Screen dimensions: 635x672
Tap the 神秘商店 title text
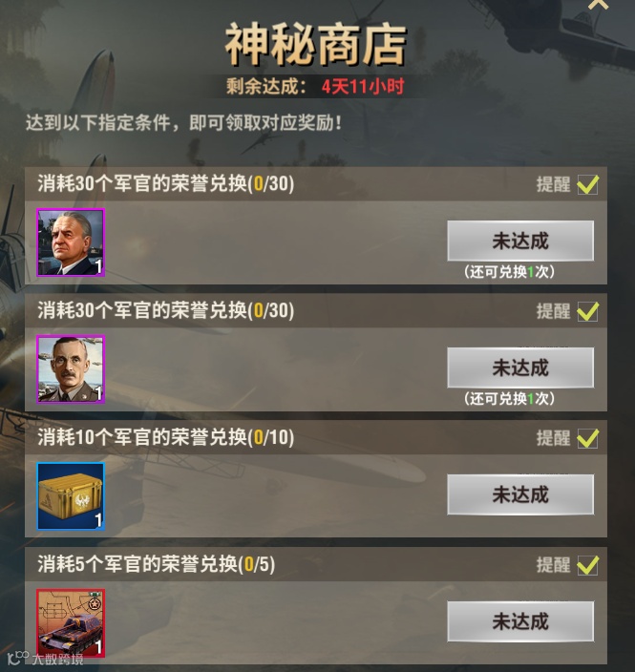(316, 45)
